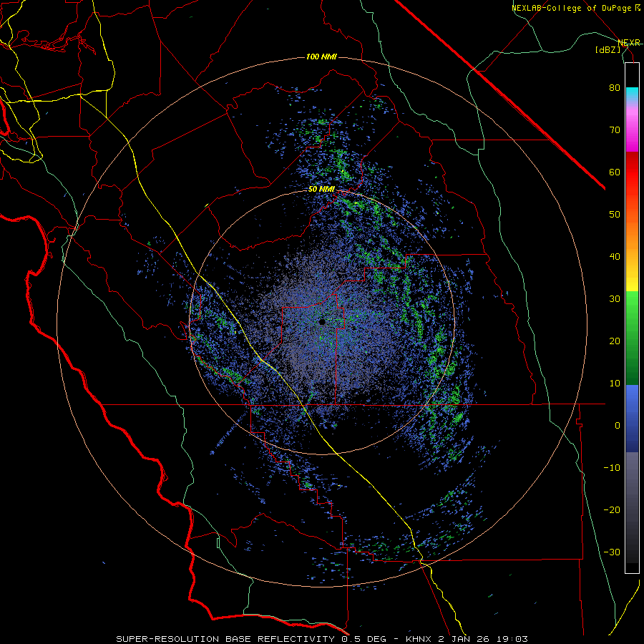Click the 100 NMI range ring label

[321, 57]
